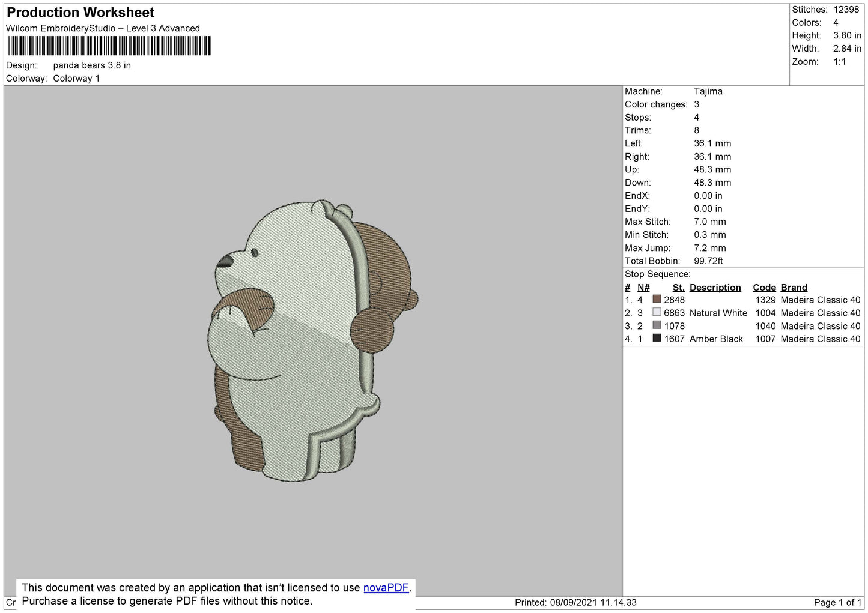Open the novaPDF license link
The height and width of the screenshot is (613, 868).
click(x=386, y=588)
